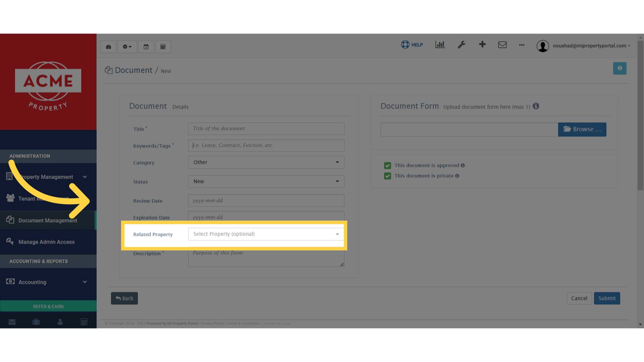Image resolution: width=644 pixels, height=362 pixels.
Task: Click the briefcase icon at sidebar bottom
Action: pos(36,322)
